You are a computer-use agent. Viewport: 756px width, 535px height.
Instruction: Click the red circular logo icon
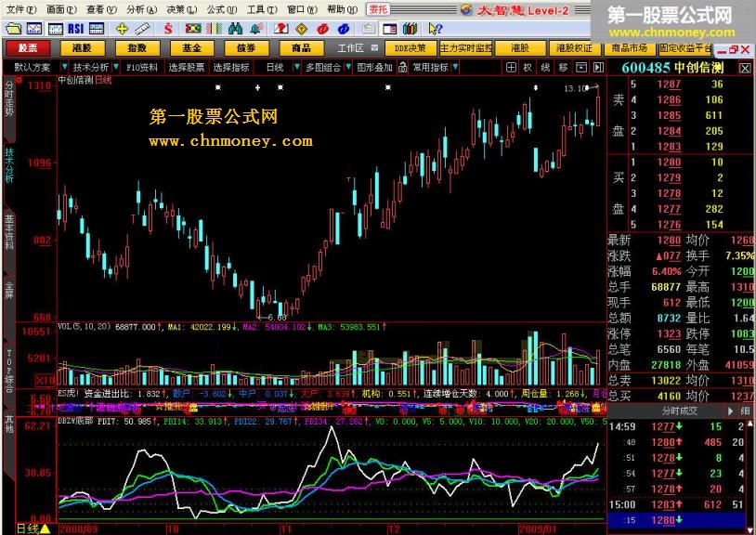point(322,29)
